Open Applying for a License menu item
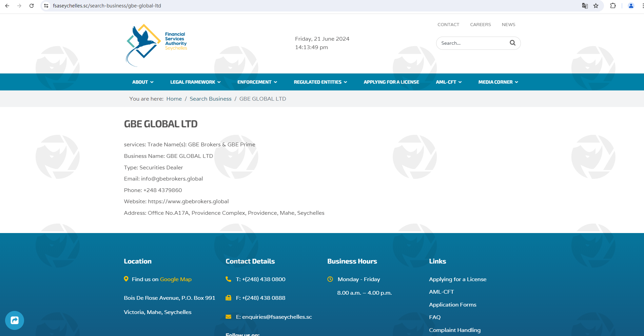This screenshot has height=336, width=644. pyautogui.click(x=391, y=82)
